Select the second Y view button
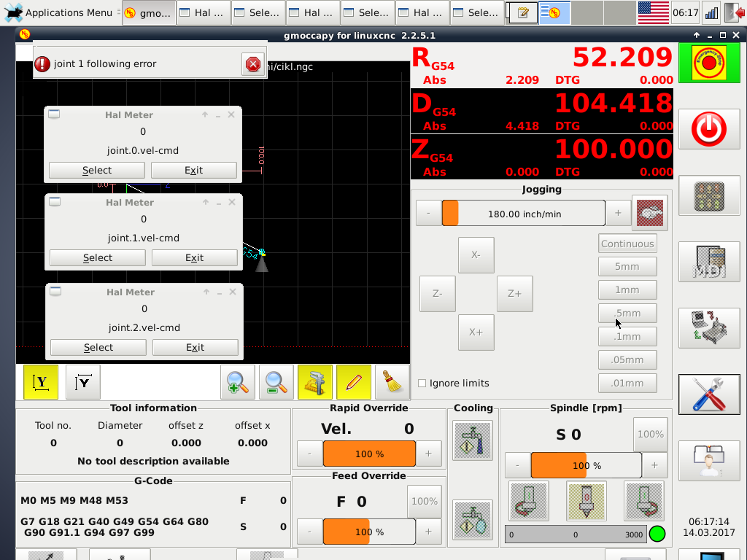Image resolution: width=747 pixels, height=560 pixels. [x=83, y=382]
